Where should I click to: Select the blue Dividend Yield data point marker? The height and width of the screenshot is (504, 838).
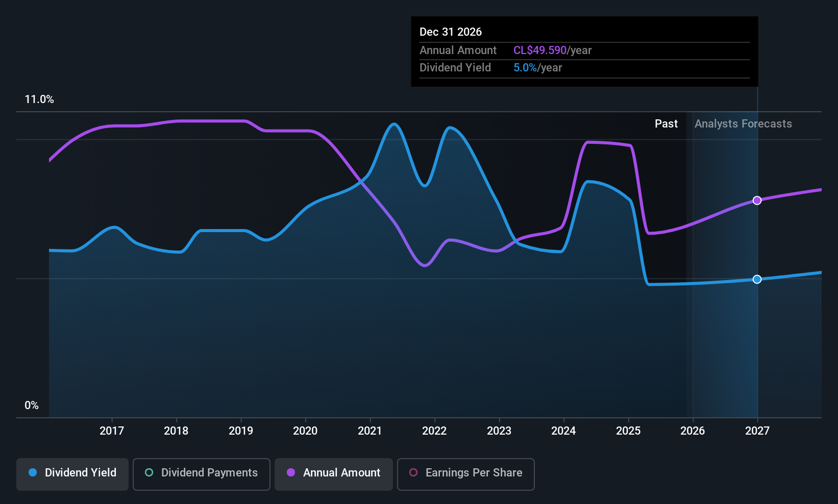point(757,279)
